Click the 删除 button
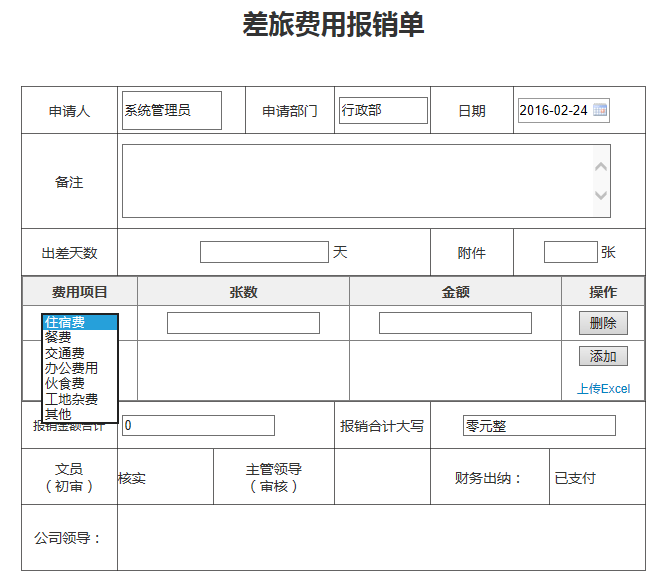Viewport: 656px width, 581px height. point(603,323)
